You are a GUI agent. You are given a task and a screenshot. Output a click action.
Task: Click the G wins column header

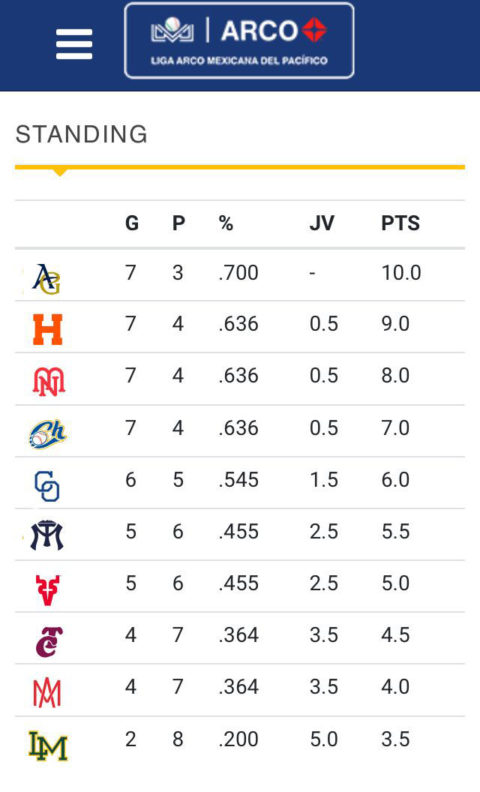click(x=132, y=223)
